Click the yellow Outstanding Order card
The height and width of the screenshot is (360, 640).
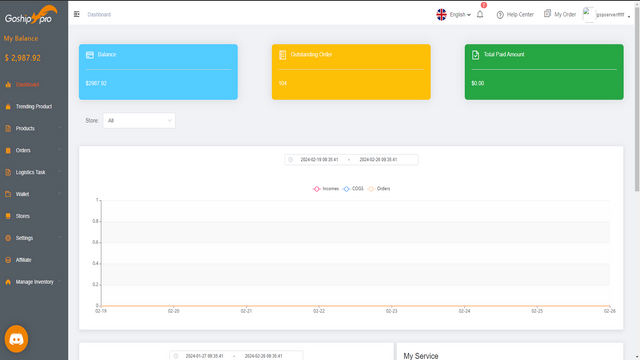coord(351,72)
